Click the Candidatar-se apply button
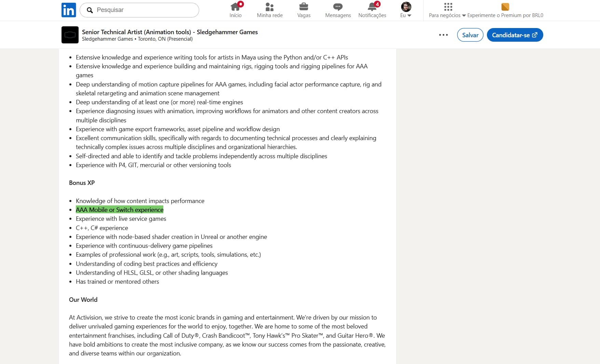The height and width of the screenshot is (364, 600). coord(515,35)
